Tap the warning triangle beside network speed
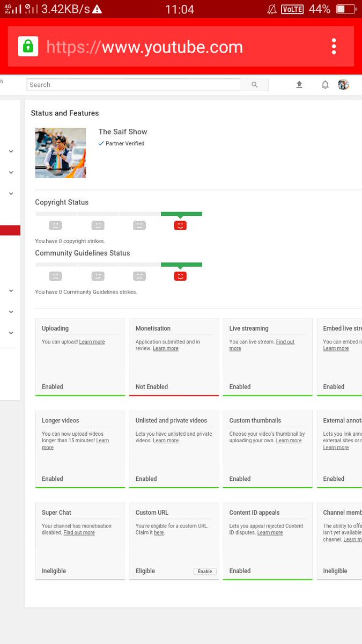 point(97,9)
